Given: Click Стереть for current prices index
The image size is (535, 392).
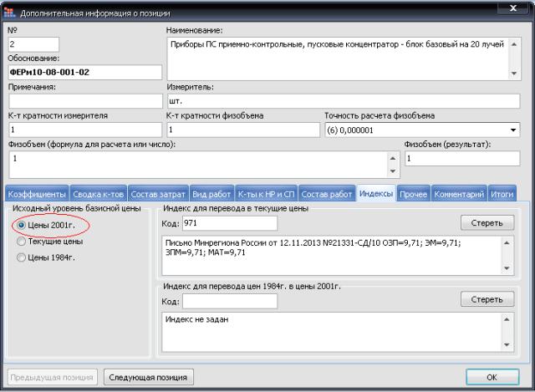Looking at the screenshot, I should point(487,223).
